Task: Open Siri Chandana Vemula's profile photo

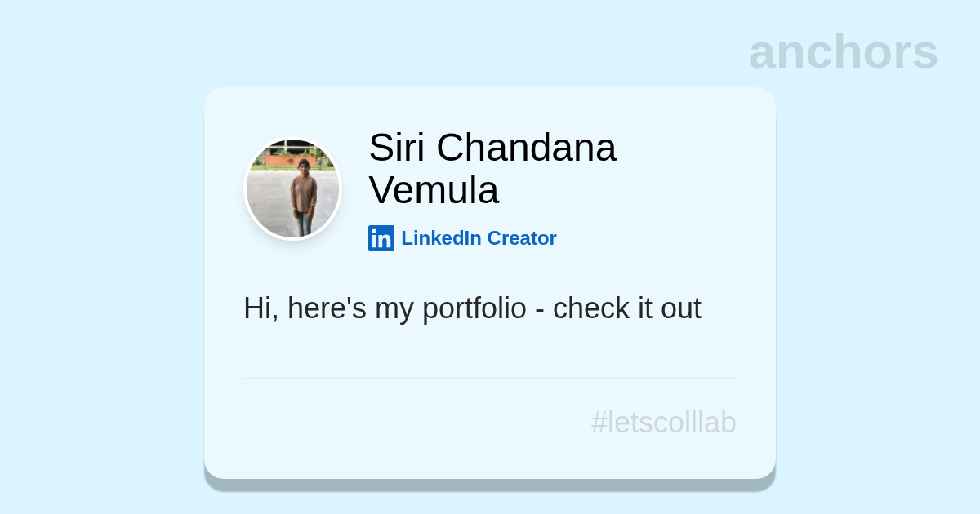Action: [293, 188]
